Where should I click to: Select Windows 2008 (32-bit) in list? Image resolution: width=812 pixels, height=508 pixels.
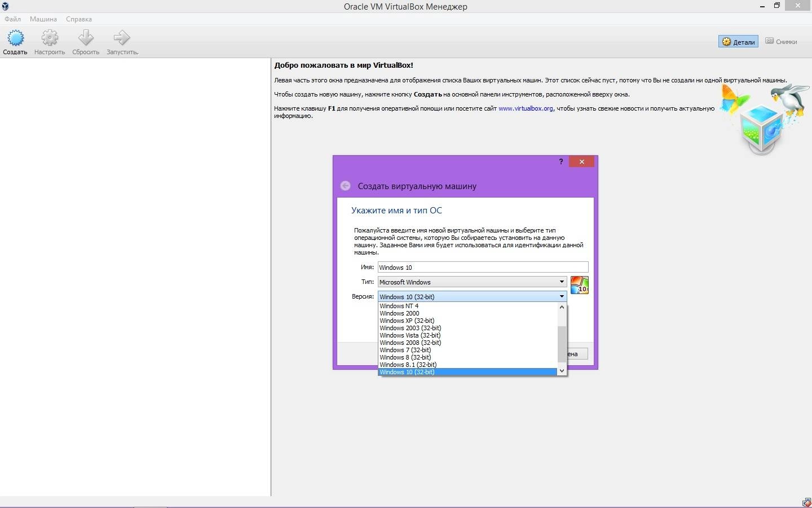(x=467, y=343)
